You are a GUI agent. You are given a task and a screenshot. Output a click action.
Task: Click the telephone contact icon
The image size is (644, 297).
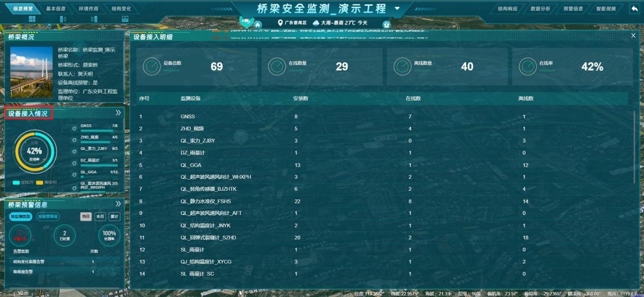pyautogui.click(x=386, y=25)
